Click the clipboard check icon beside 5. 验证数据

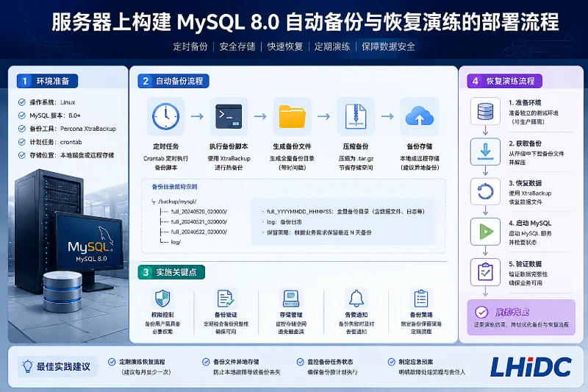(485, 271)
